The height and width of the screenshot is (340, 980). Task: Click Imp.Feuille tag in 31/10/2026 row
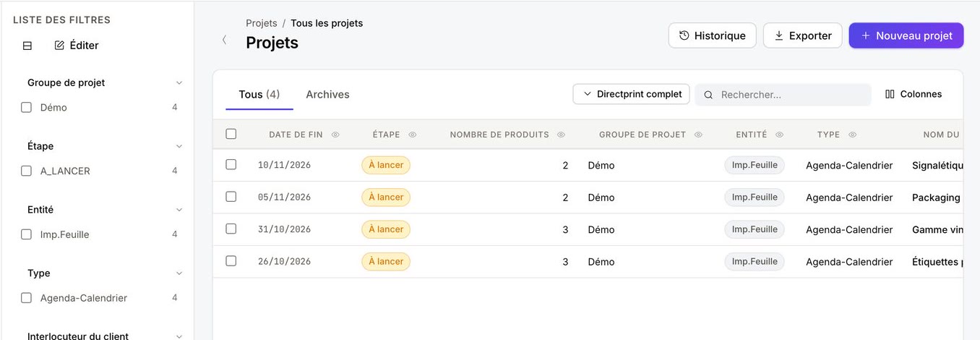coord(755,229)
